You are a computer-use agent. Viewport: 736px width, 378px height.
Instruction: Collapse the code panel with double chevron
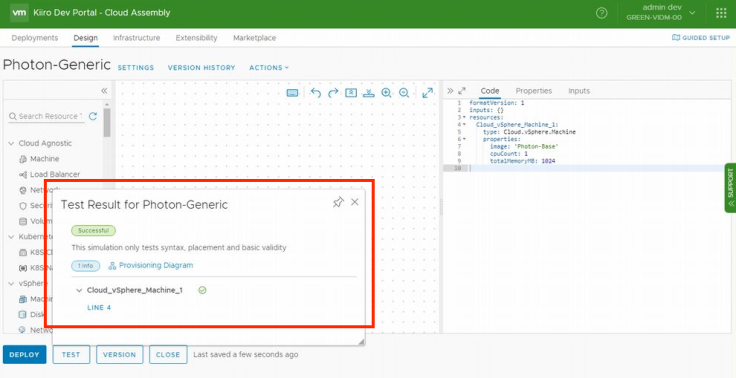(450, 91)
